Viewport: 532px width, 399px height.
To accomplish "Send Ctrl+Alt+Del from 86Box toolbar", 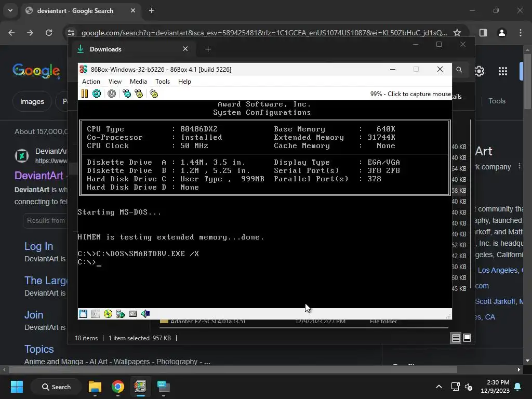I will [x=127, y=94].
